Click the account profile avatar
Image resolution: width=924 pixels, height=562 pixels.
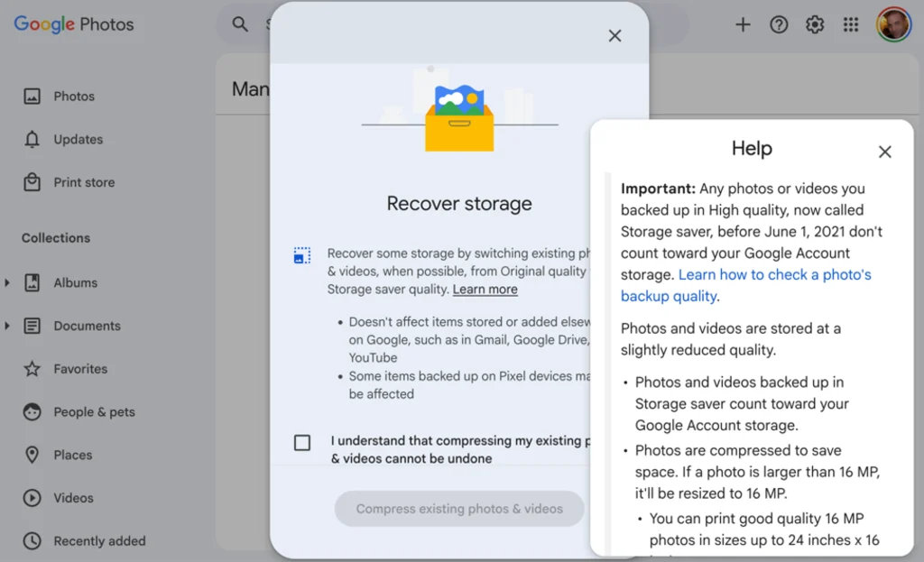click(893, 24)
